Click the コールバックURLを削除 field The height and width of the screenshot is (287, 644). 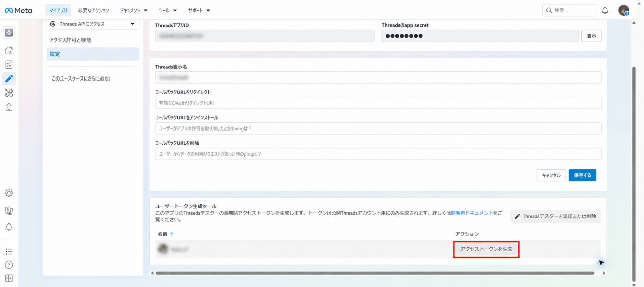point(378,154)
